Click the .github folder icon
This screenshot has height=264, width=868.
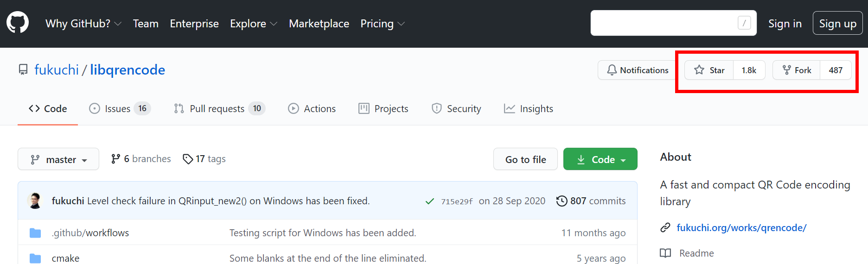click(35, 233)
